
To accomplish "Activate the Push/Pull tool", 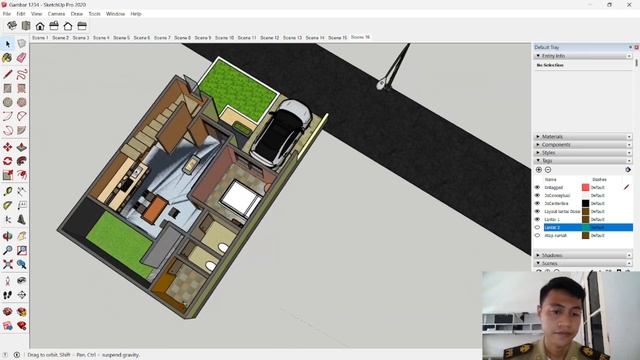I will click(22, 147).
